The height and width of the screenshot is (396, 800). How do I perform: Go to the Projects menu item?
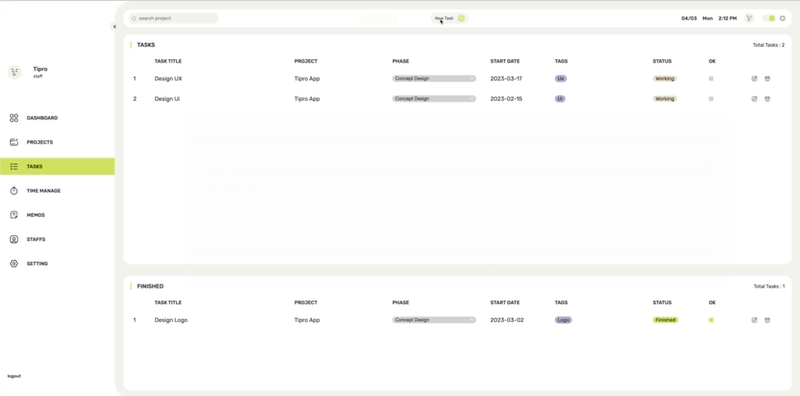tap(40, 142)
